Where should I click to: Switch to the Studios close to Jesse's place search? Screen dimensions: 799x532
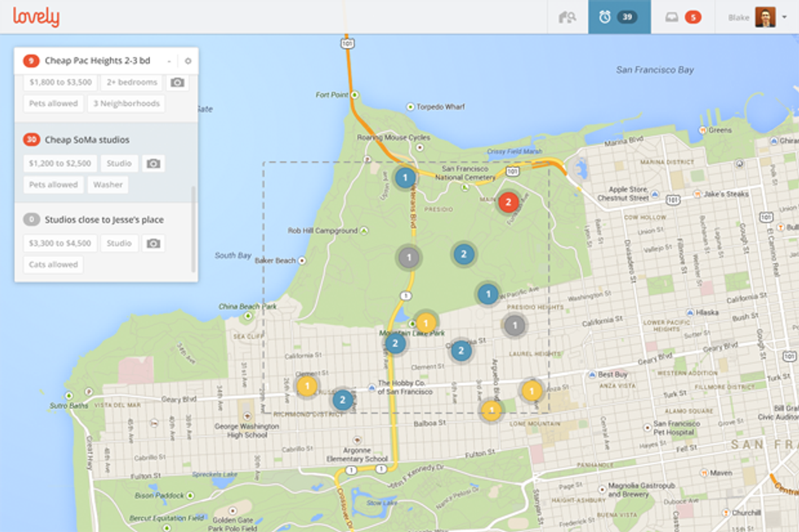coord(104,220)
